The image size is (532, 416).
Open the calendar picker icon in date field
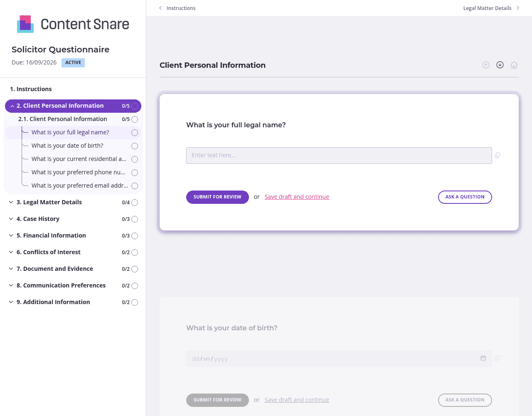tap(483, 358)
